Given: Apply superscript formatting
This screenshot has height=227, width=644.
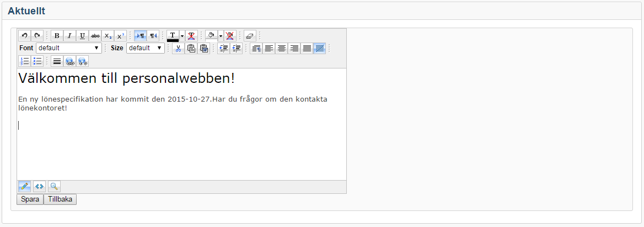Looking at the screenshot, I should pyautogui.click(x=121, y=35).
